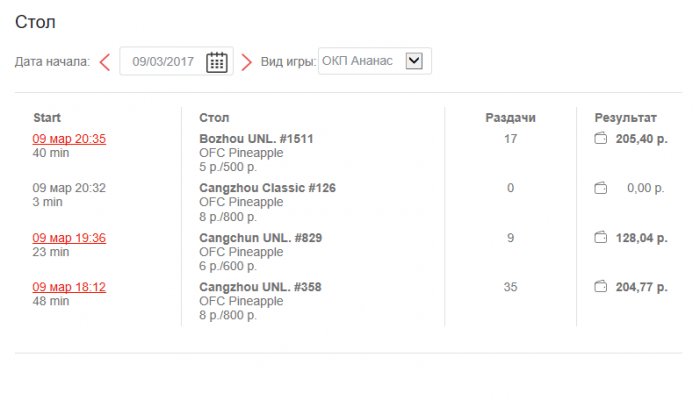
Task: Open the 09 мар 20:35 session link
Action: click(69, 139)
